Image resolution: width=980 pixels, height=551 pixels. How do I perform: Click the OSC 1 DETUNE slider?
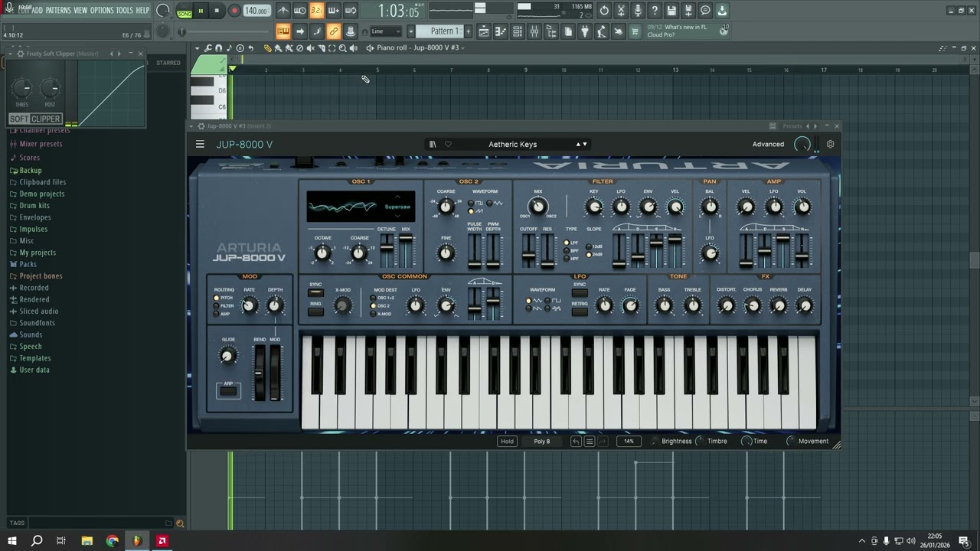pyautogui.click(x=387, y=250)
